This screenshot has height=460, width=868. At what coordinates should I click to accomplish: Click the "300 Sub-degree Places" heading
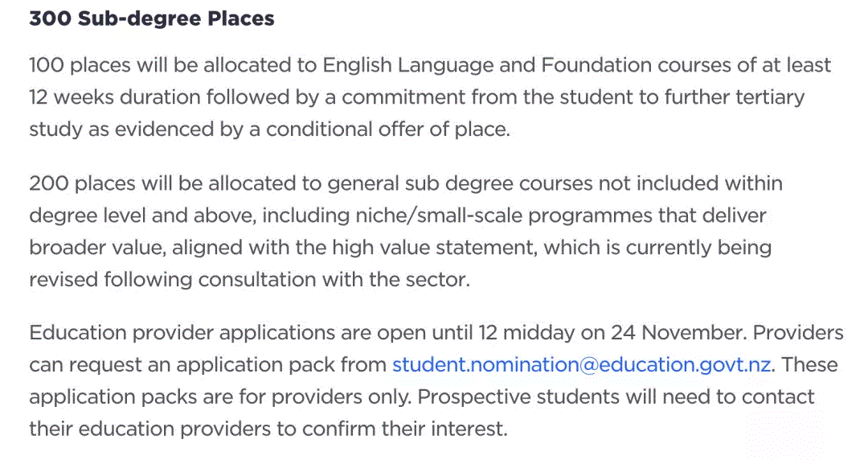point(152,19)
